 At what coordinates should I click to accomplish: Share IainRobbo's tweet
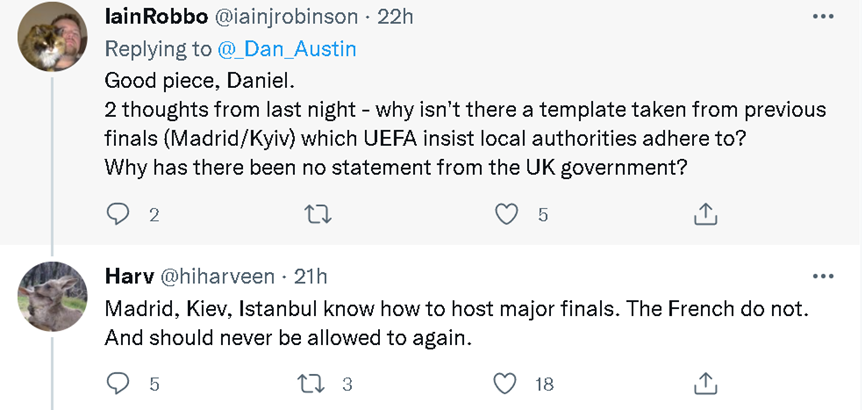(x=705, y=213)
